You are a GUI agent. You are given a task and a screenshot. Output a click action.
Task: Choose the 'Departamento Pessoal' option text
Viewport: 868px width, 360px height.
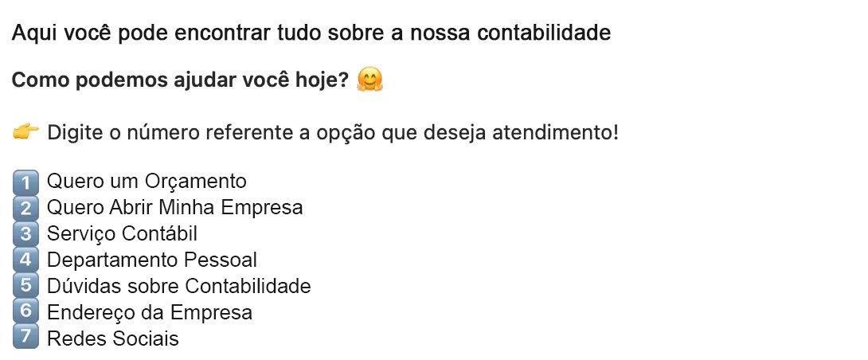[152, 260]
